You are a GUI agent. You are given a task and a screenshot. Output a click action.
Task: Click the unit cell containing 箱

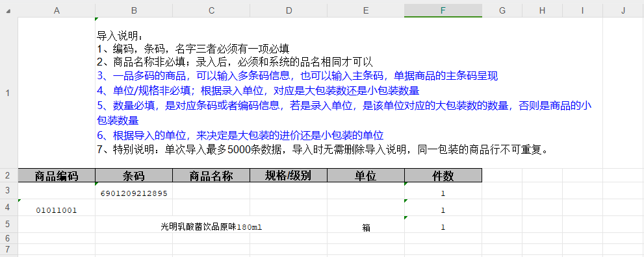pos(365,224)
